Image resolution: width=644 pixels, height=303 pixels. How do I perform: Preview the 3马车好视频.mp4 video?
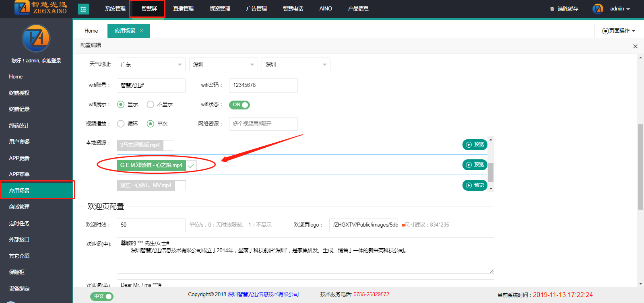(475, 145)
